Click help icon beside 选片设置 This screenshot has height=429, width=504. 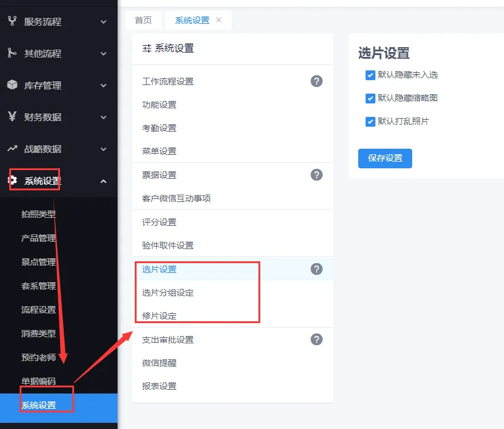(x=316, y=269)
